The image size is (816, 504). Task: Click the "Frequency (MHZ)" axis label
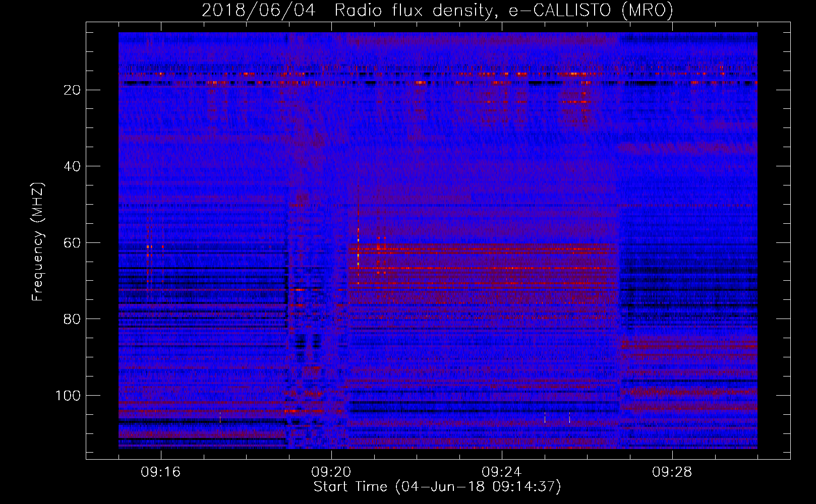click(x=38, y=241)
